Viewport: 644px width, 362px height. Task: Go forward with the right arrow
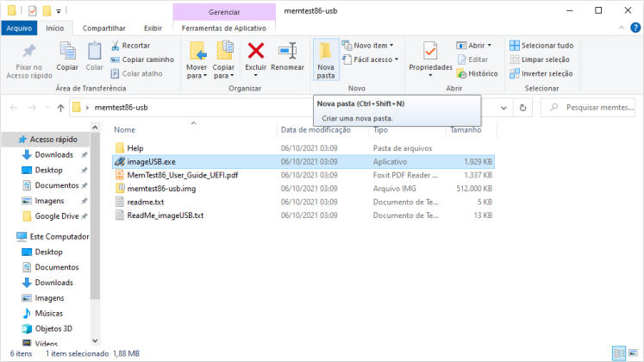coord(32,108)
